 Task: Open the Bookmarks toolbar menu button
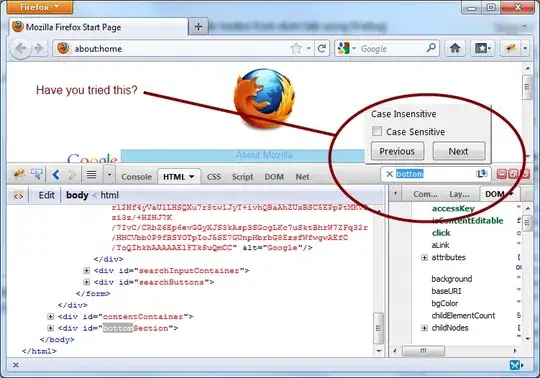pyautogui.click(x=482, y=48)
